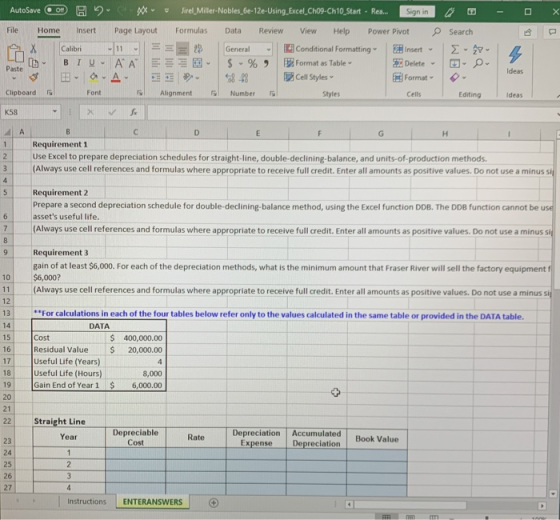Open the Undo history dropdown arrow
560x520 pixels.
(x=108, y=11)
